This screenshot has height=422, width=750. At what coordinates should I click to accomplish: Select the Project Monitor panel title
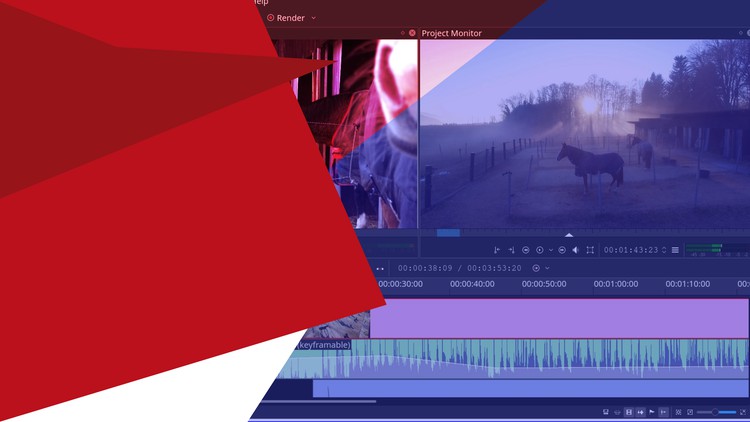[x=452, y=33]
